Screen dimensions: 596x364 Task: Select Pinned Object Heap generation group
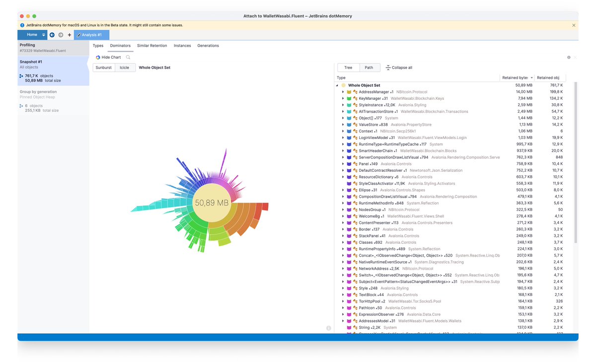[54, 102]
